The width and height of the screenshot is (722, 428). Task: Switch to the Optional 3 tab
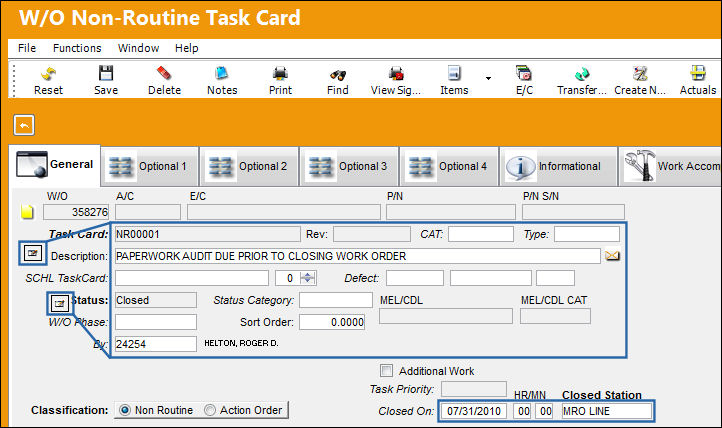pyautogui.click(x=349, y=166)
